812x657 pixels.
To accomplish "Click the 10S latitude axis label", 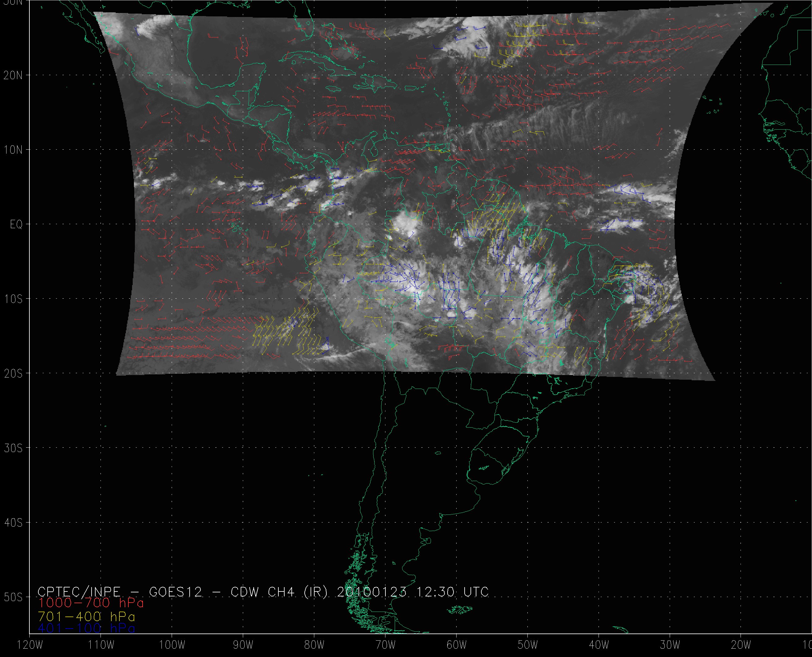I will pos(13,299).
